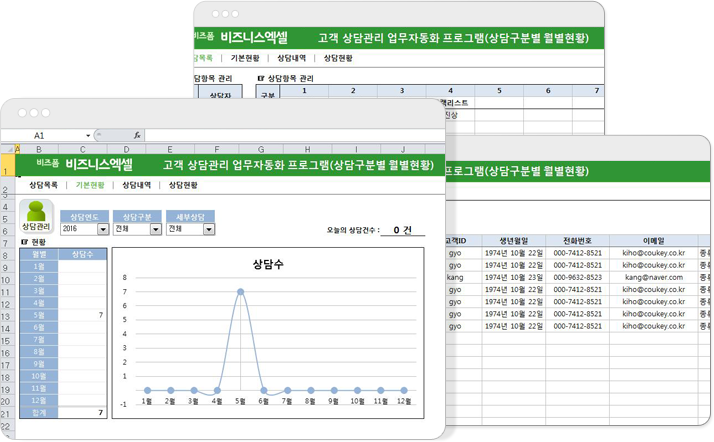This screenshot has width=714, height=442.
Task: Click column number 5 in the back top window
Action: (x=499, y=91)
